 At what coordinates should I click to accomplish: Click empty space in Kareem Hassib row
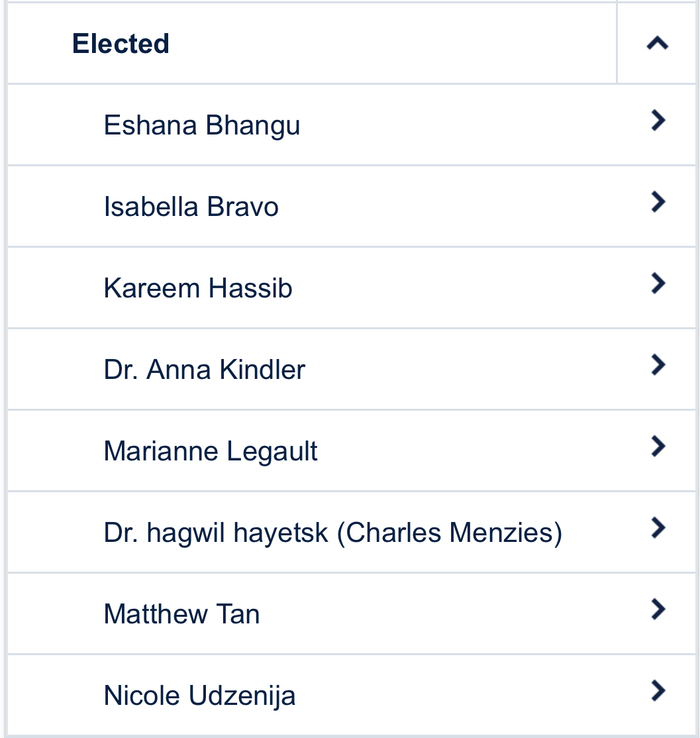click(470, 288)
